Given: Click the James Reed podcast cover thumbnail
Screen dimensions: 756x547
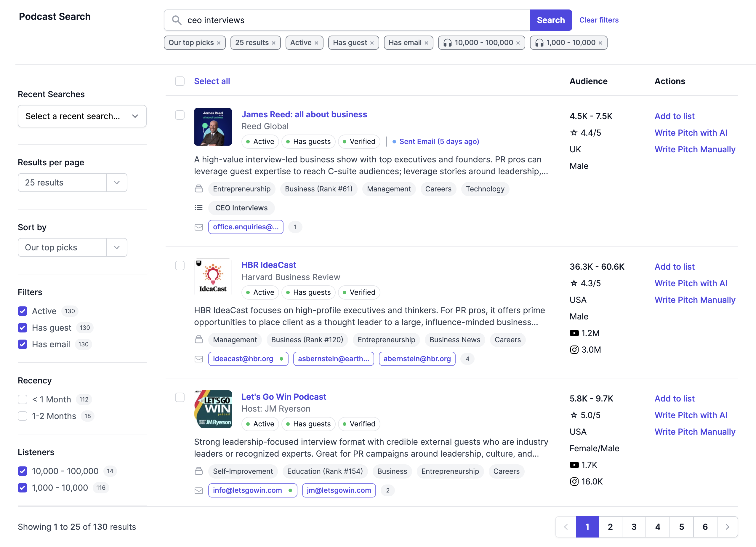Looking at the screenshot, I should click(213, 127).
